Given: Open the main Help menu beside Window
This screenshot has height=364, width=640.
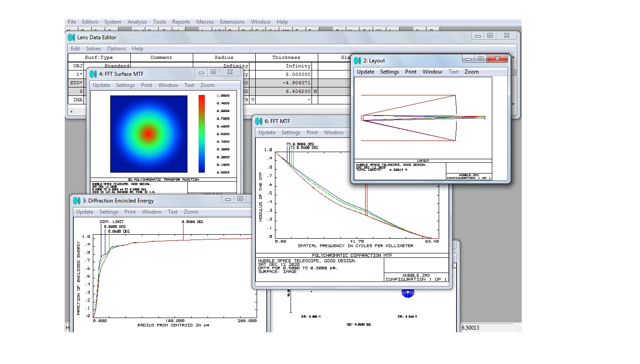Looking at the screenshot, I should [282, 22].
